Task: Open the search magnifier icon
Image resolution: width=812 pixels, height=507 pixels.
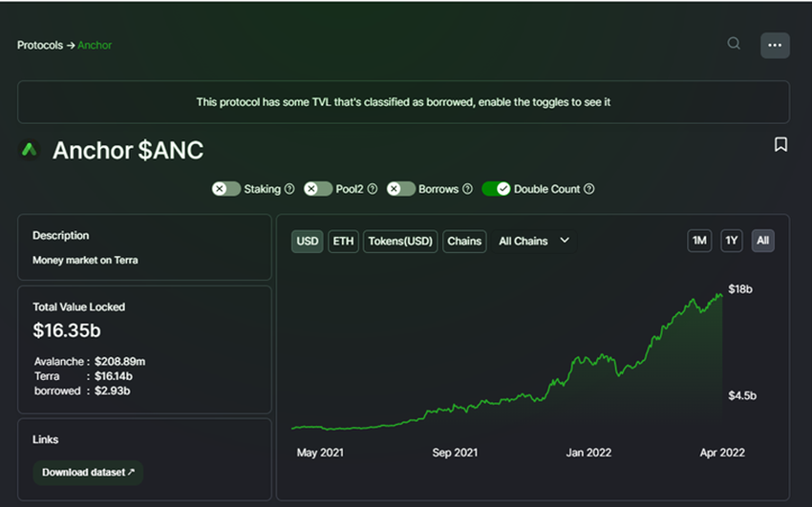Action: coord(734,44)
